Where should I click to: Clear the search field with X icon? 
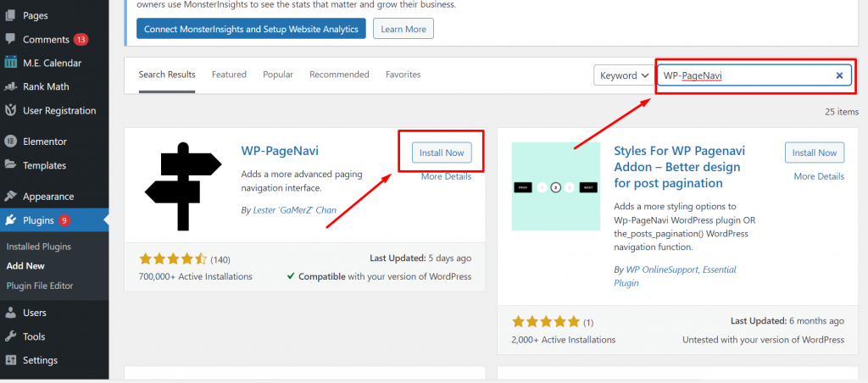pyautogui.click(x=839, y=75)
